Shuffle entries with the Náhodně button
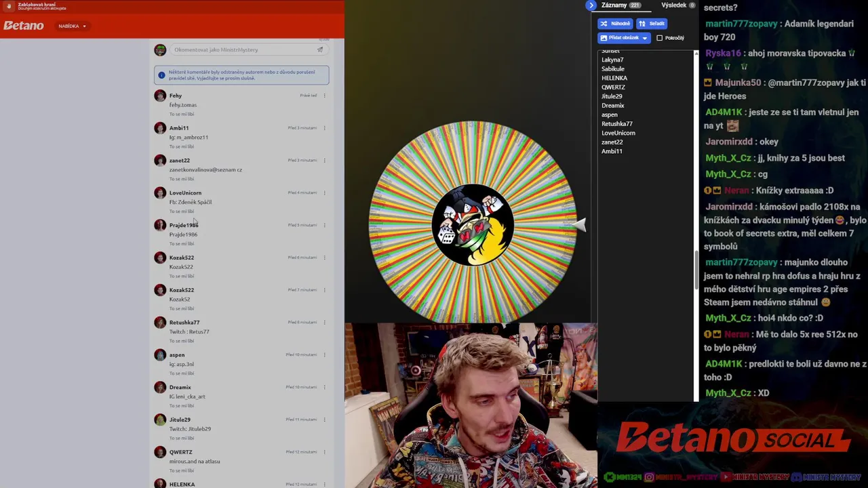868x488 pixels. point(615,24)
